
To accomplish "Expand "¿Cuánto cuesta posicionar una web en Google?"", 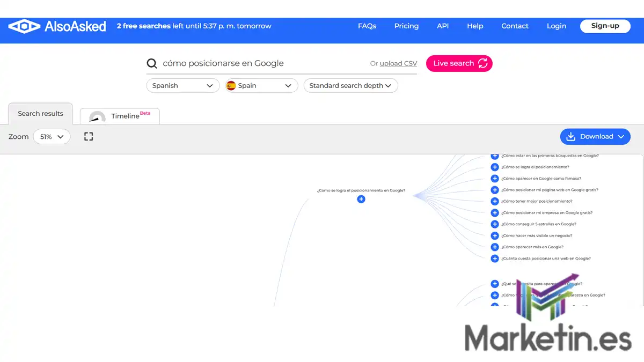I will click(494, 258).
